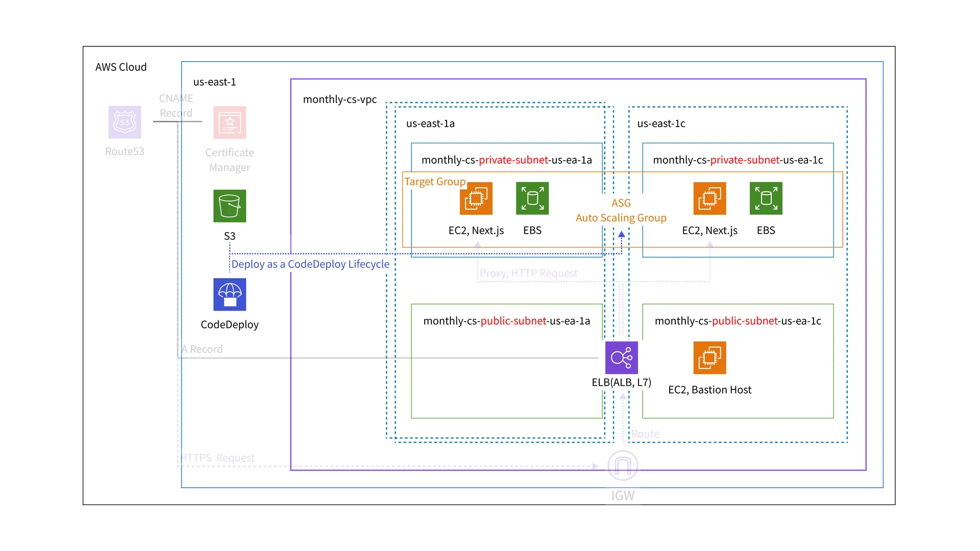Screen dimensions: 980x551
Task: Select the monthly-cs-vpc label
Action: click(x=340, y=99)
